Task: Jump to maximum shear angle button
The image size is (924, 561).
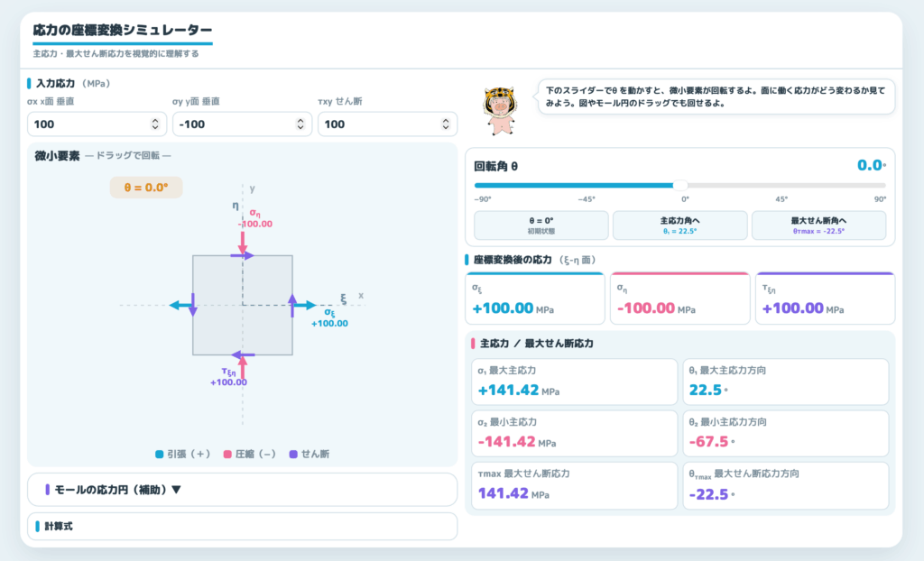Action: pos(818,225)
